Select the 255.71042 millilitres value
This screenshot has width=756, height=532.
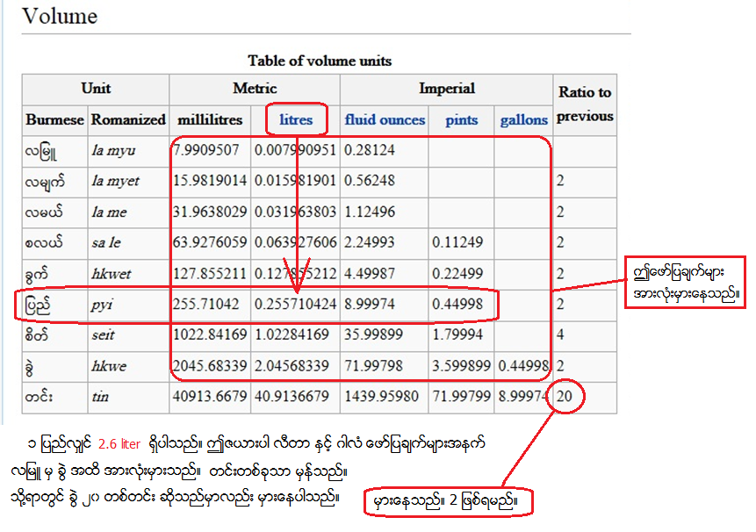coord(205,304)
